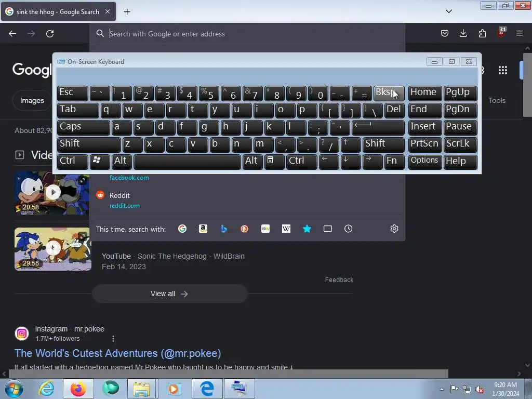Click the Enter key on On-Screen Keyboard

[x=378, y=128]
